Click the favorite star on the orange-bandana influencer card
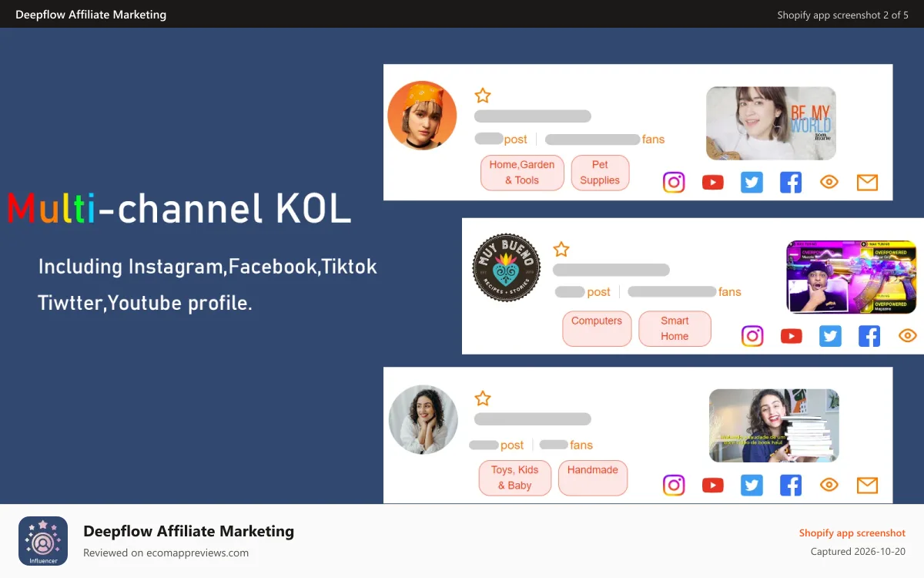This screenshot has height=578, width=924. (x=483, y=96)
